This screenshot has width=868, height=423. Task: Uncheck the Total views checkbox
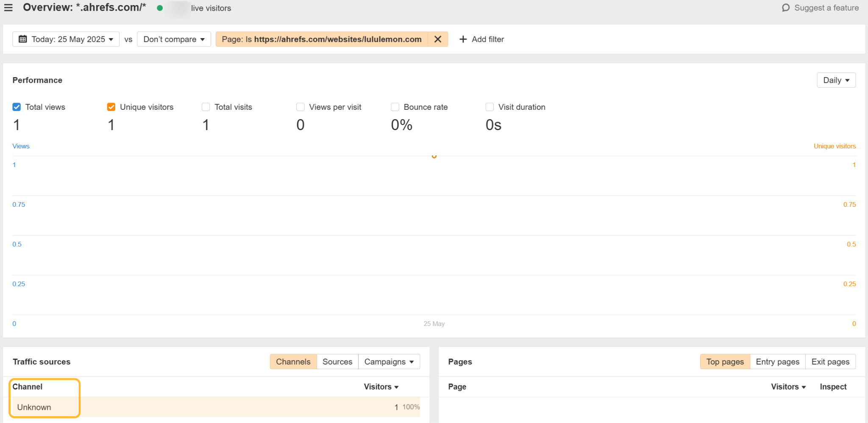[x=17, y=107]
